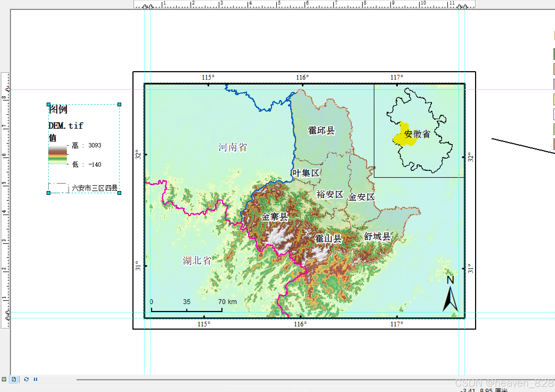Click the Layout View button
Screen dimensions: 555x392
pos(14,379)
